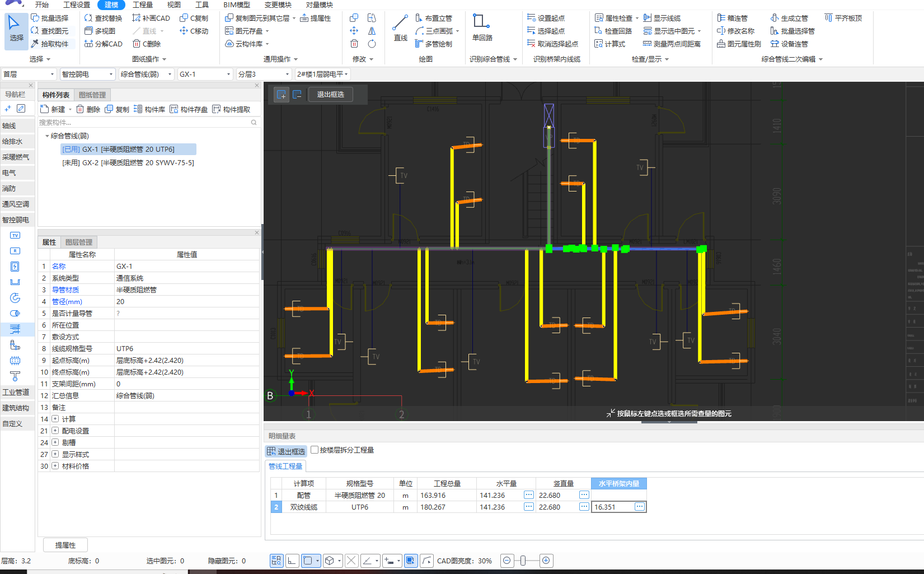Image resolution: width=924 pixels, height=574 pixels.
Task: Activate the 批量选择 batch select tool
Action: (50, 18)
